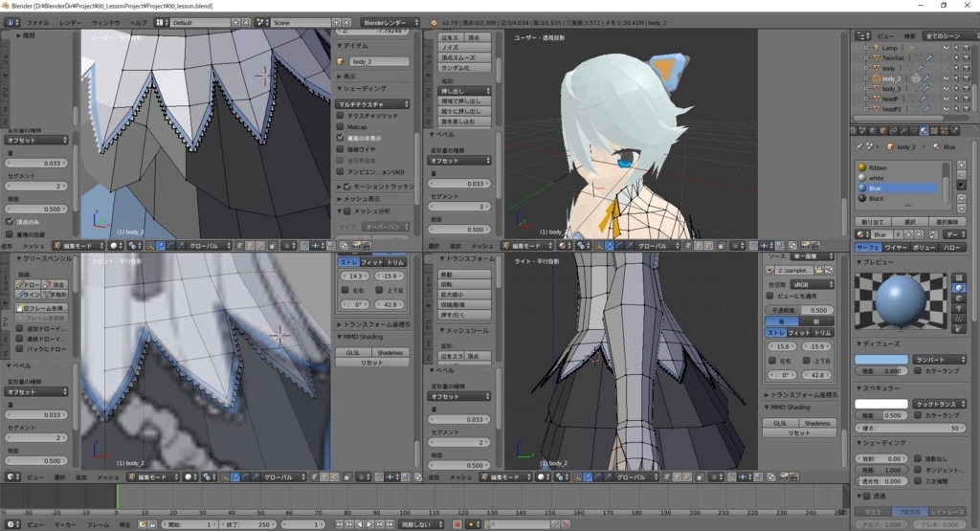
Task: Click the 終了 end frame 250 field
Action: pyautogui.click(x=248, y=524)
